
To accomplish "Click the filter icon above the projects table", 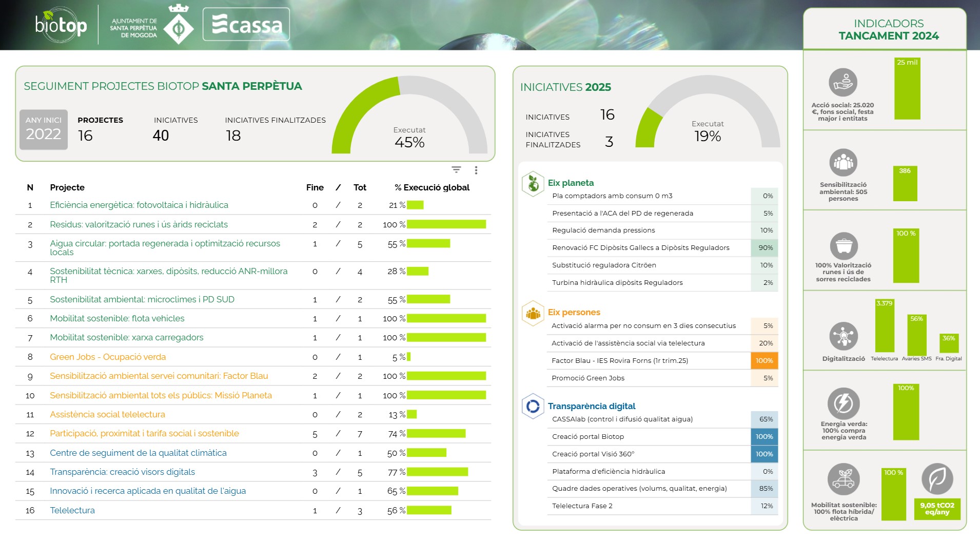I will coord(456,170).
